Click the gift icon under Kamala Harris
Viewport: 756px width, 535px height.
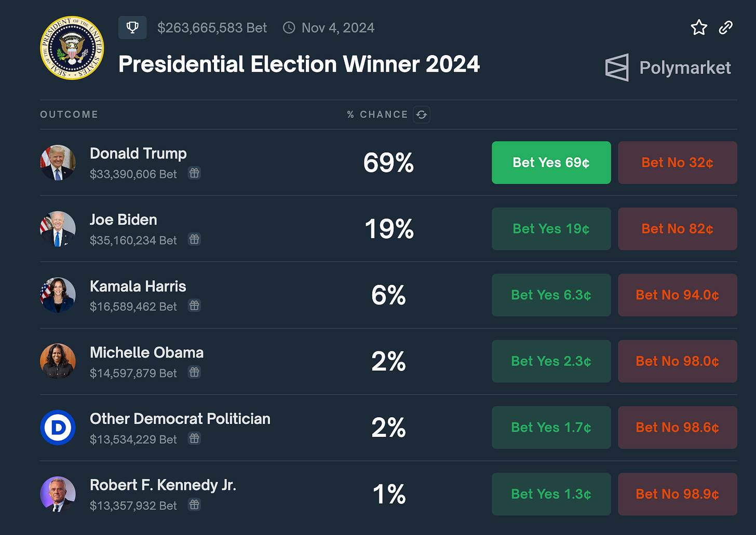click(194, 306)
